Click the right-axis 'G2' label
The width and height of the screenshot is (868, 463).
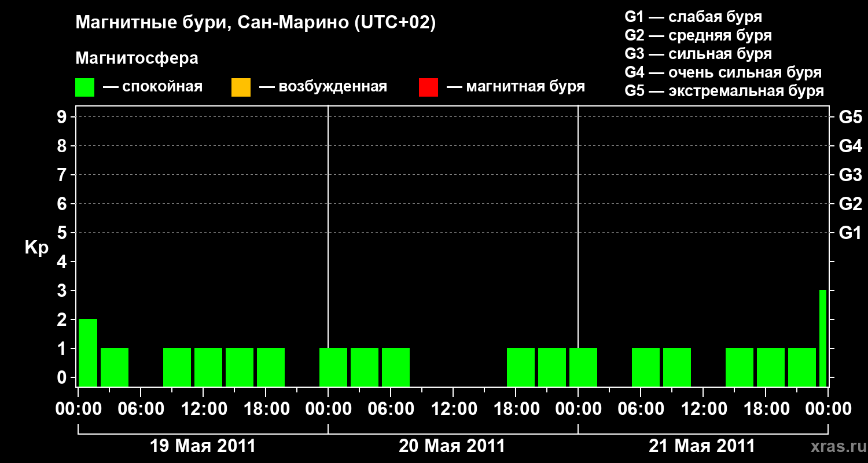850,204
